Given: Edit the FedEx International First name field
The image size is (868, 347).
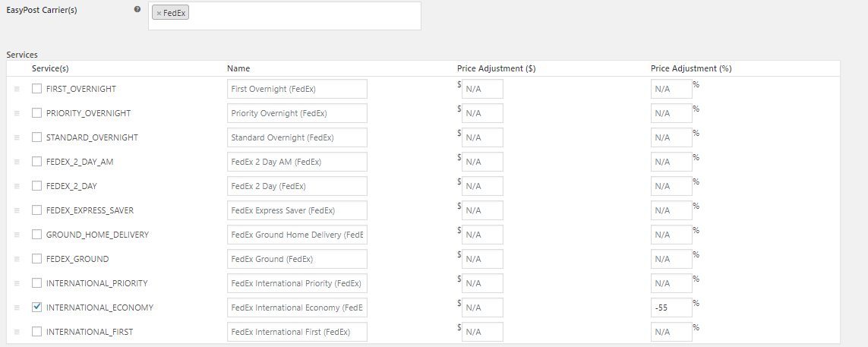Looking at the screenshot, I should (297, 332).
